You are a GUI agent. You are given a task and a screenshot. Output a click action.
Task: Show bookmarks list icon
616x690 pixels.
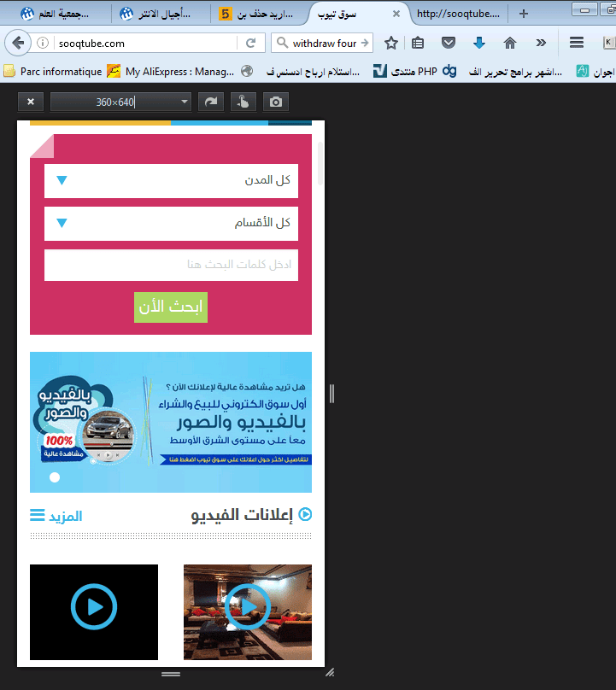pyautogui.click(x=418, y=43)
